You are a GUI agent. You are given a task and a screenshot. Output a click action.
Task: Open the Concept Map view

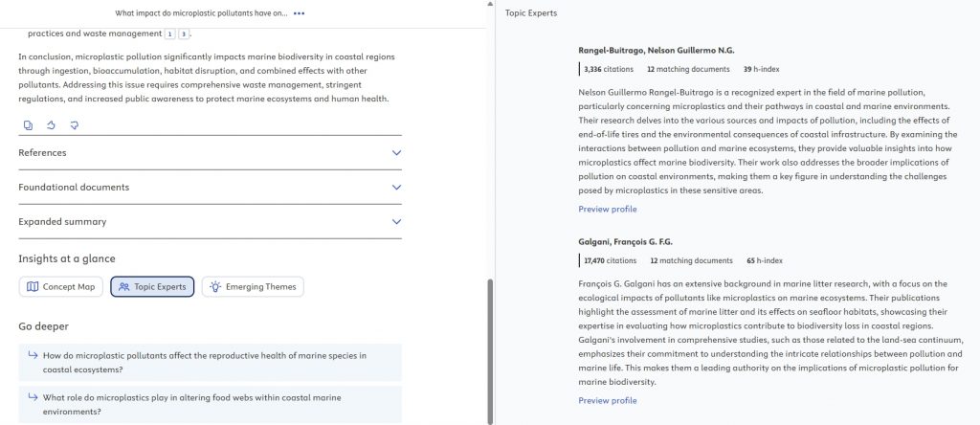click(61, 286)
